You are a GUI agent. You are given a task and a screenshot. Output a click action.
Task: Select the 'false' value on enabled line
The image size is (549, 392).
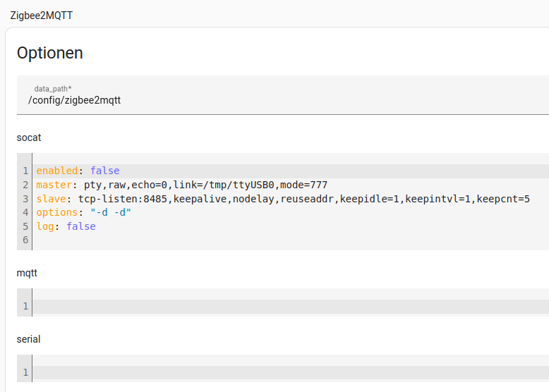point(105,171)
